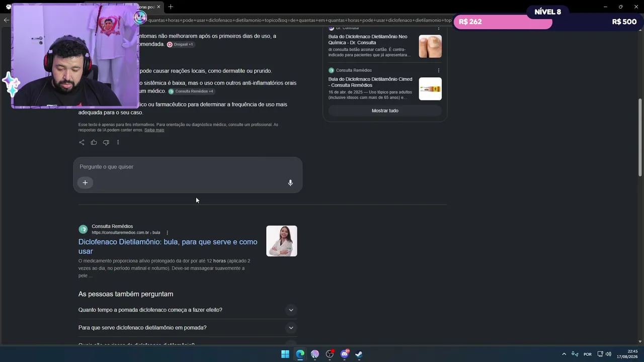Share the AI overview answer
Screen dimensions: 644x362
(x=82, y=142)
